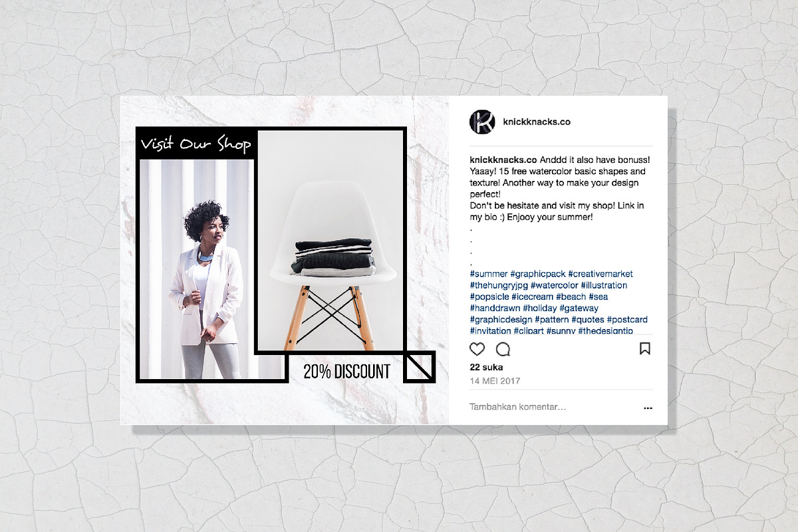Click the knickknacks.co profile avatar

pyautogui.click(x=482, y=122)
